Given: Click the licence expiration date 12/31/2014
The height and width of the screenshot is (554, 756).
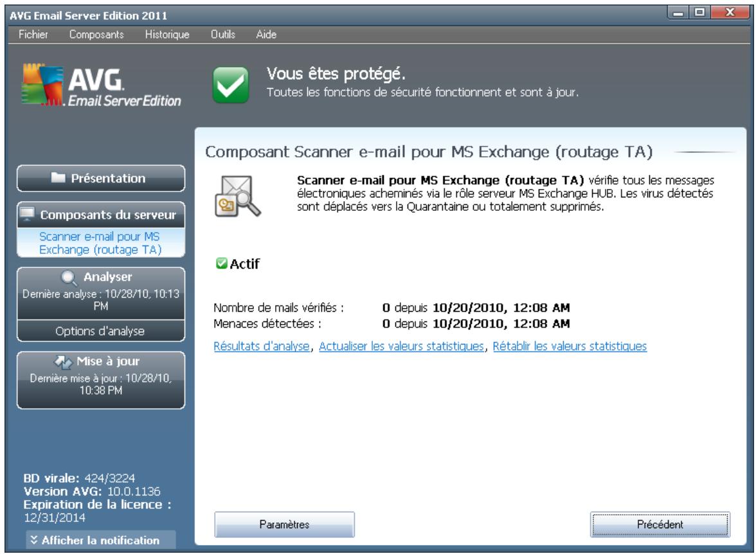Looking at the screenshot, I should point(55,517).
